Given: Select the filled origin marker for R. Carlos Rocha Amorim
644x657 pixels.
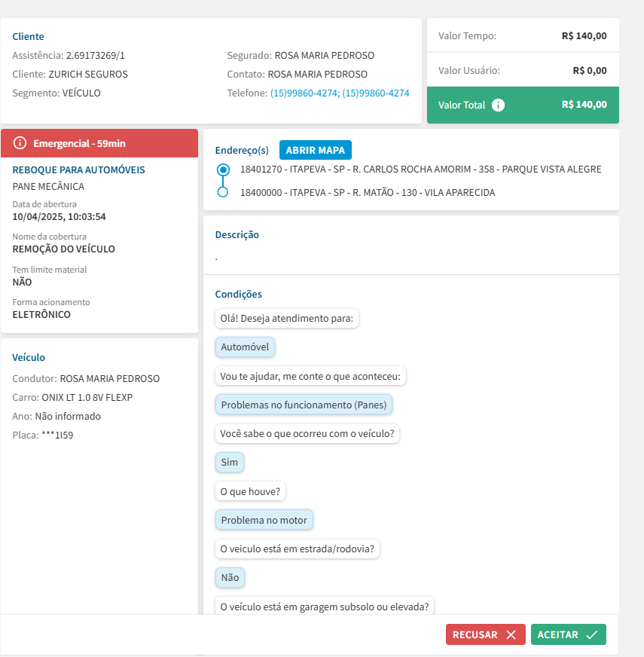Looking at the screenshot, I should pyautogui.click(x=222, y=170).
